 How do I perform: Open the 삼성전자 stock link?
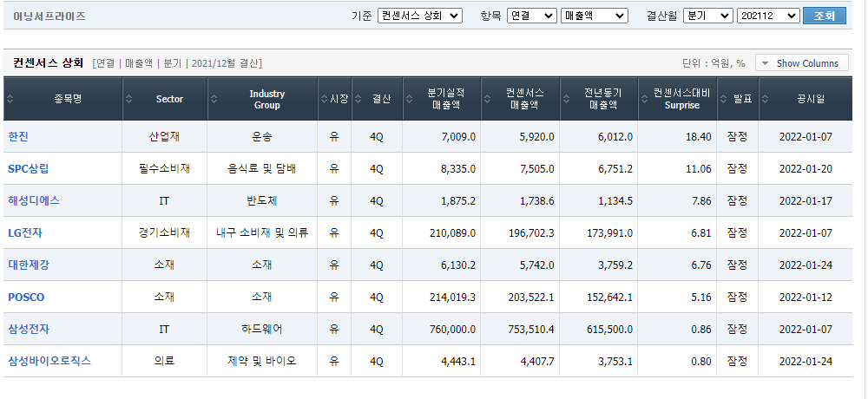pos(29,330)
